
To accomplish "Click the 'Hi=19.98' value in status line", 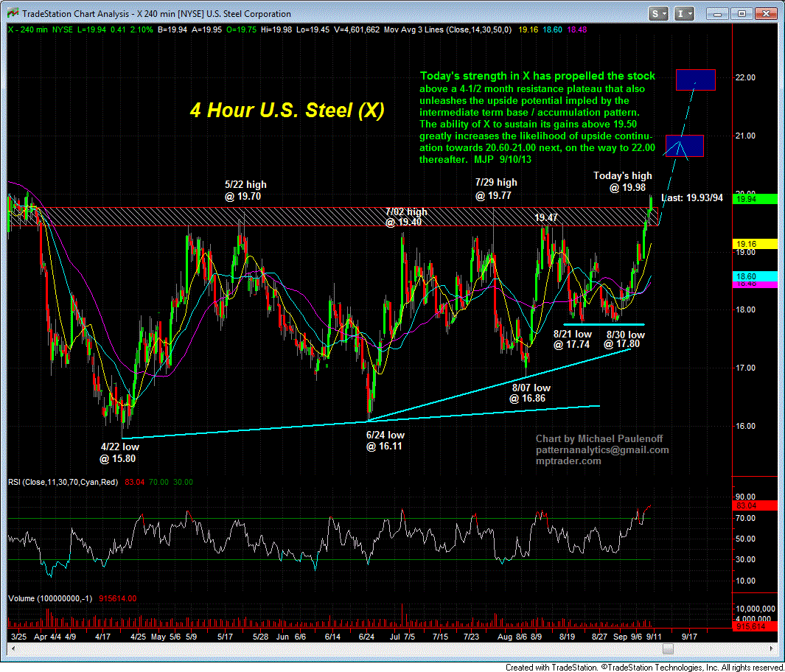I will pyautogui.click(x=276, y=30).
